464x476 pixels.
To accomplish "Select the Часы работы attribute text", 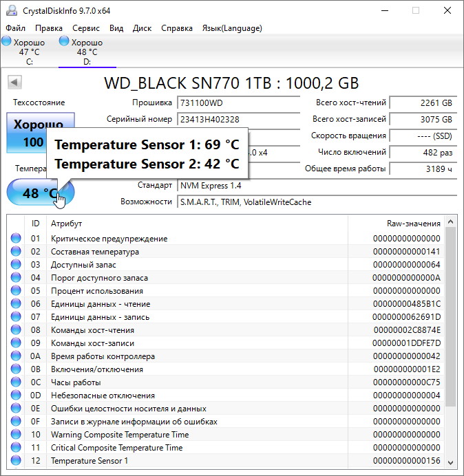I will (76, 382).
